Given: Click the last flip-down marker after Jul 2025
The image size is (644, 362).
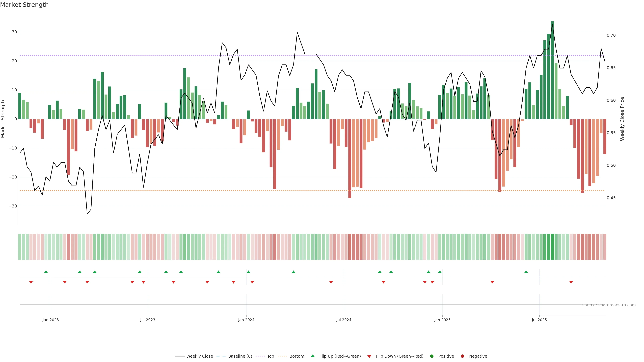Looking at the screenshot, I should [571, 282].
